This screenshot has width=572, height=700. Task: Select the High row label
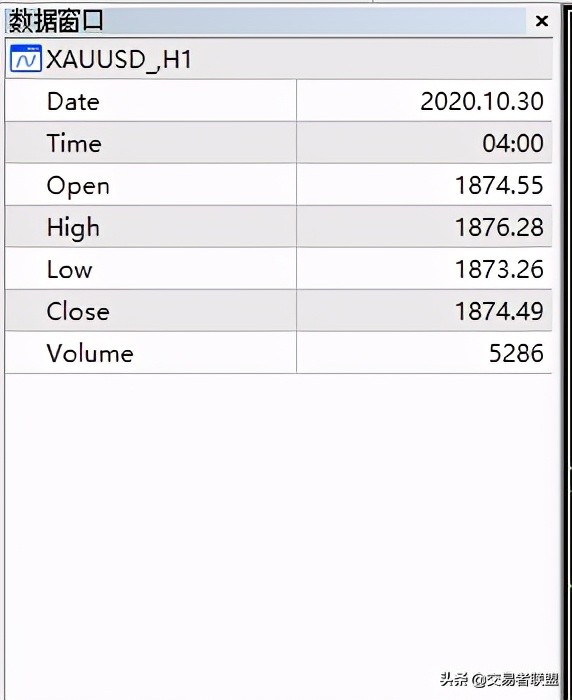(73, 227)
